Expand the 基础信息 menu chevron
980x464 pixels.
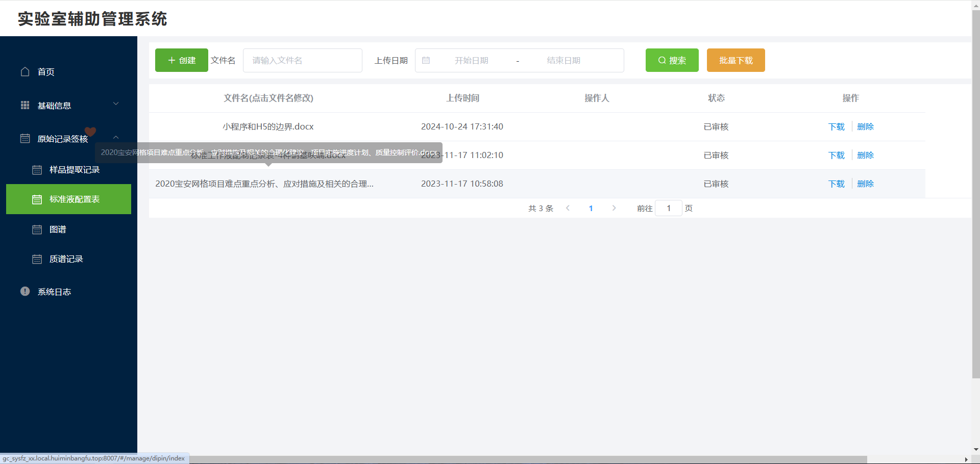pos(116,104)
